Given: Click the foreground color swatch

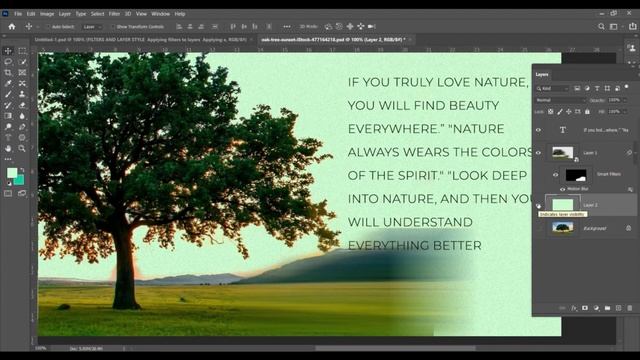Looking at the screenshot, I should tap(12, 173).
